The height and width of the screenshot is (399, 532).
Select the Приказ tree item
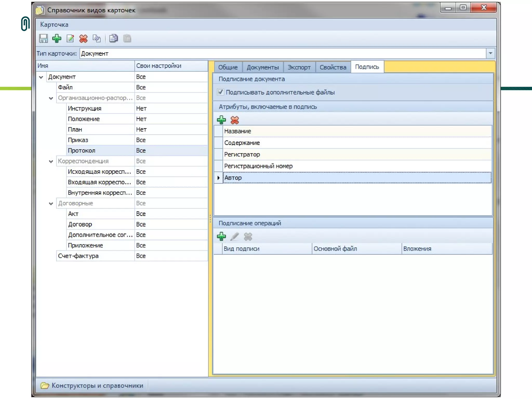pos(78,140)
